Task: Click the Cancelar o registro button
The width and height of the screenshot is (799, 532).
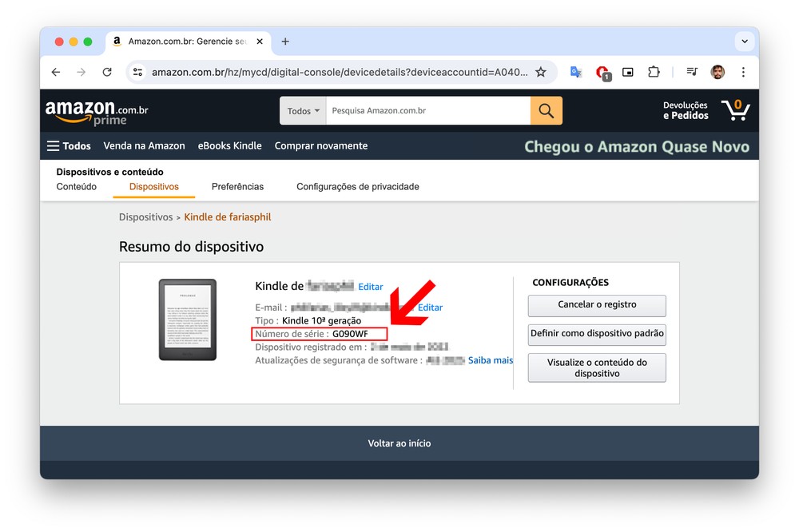Action: point(597,305)
